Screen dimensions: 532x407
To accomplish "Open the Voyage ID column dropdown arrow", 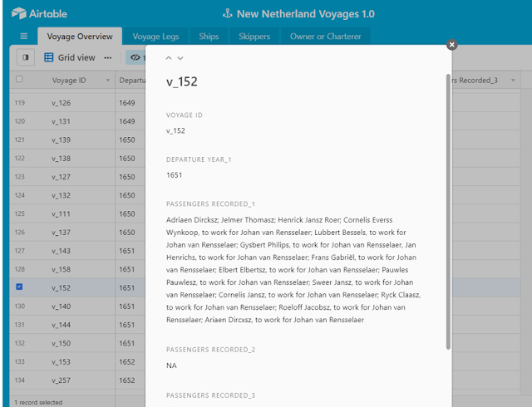I will pos(108,81).
